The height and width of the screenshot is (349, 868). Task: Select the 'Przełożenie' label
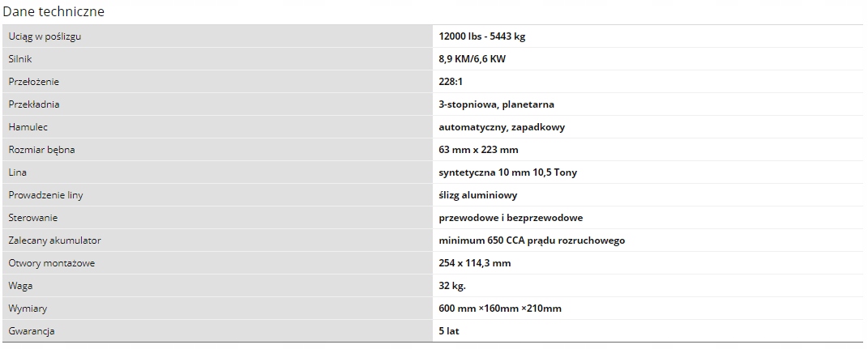click(34, 82)
